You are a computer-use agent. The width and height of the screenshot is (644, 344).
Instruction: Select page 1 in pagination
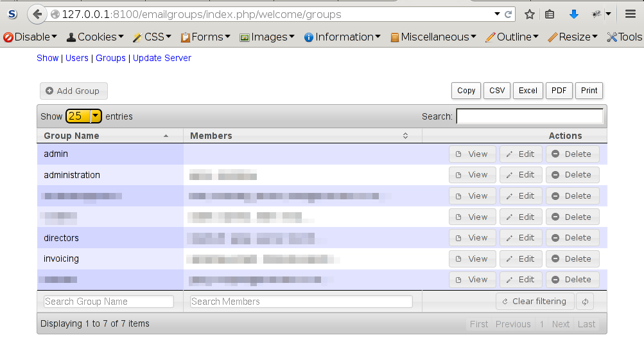coord(542,324)
